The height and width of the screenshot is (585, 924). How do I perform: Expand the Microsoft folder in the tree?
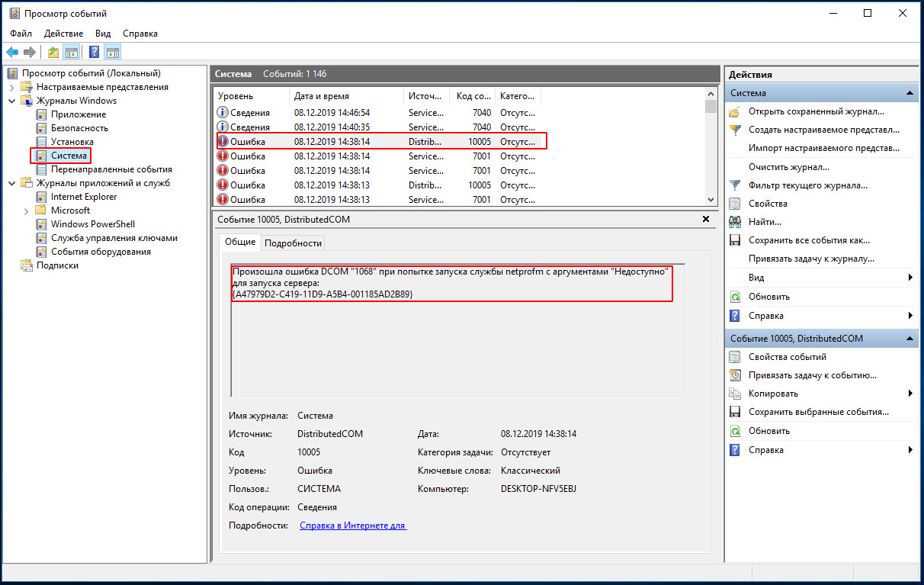tap(27, 211)
